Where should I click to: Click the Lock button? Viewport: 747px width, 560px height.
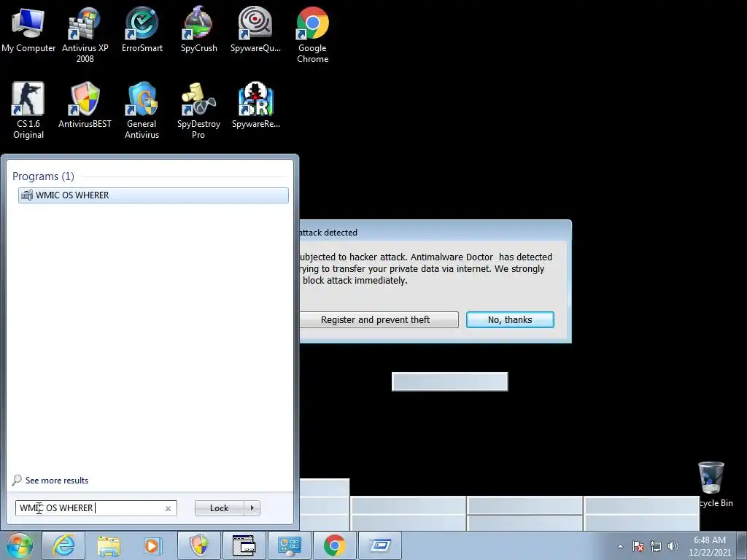click(219, 508)
